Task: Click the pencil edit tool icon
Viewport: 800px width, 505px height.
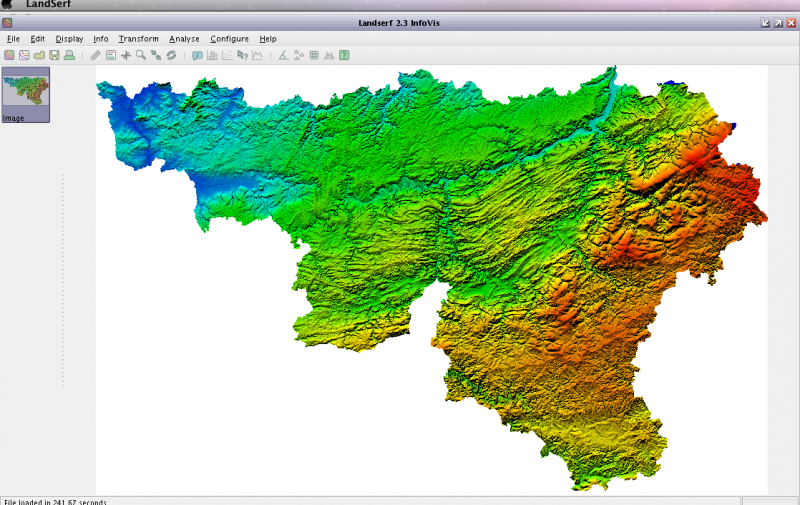Action: tap(96, 55)
